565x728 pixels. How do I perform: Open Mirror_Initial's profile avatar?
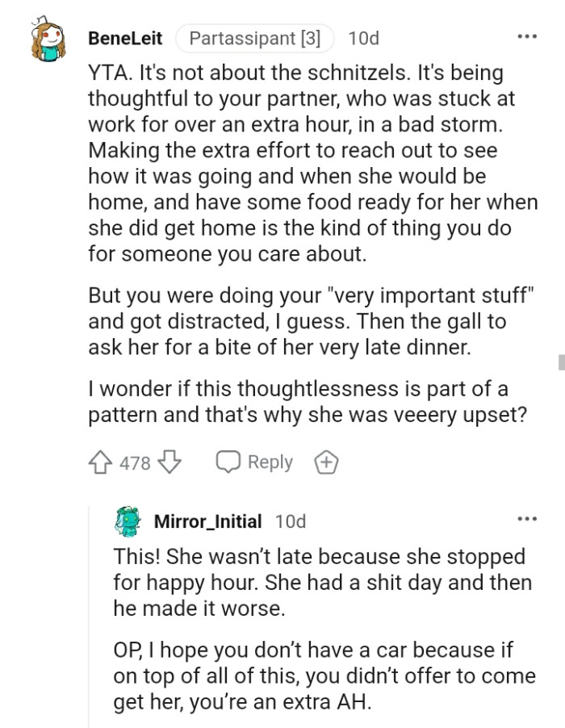(x=127, y=521)
